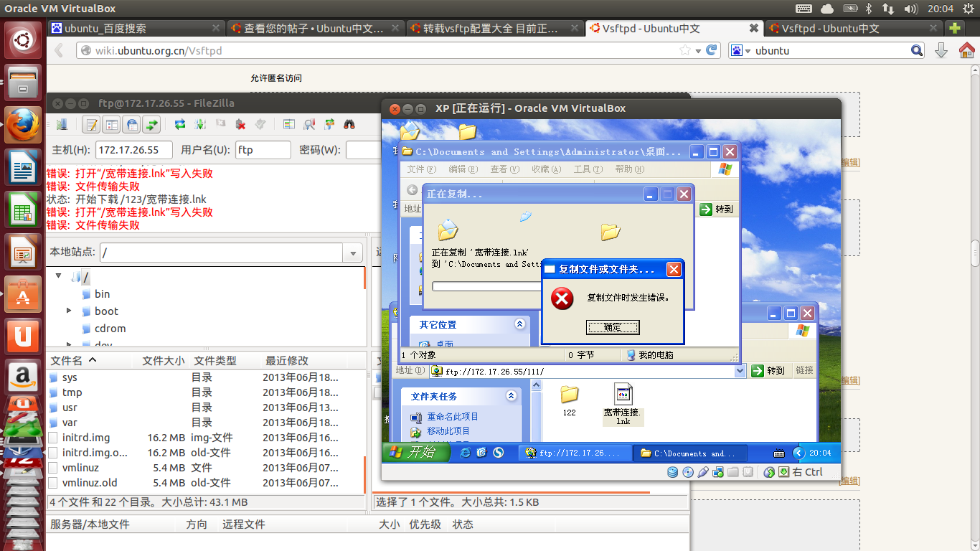
Task: Select folder 122 in XP ftp window
Action: pos(569,400)
